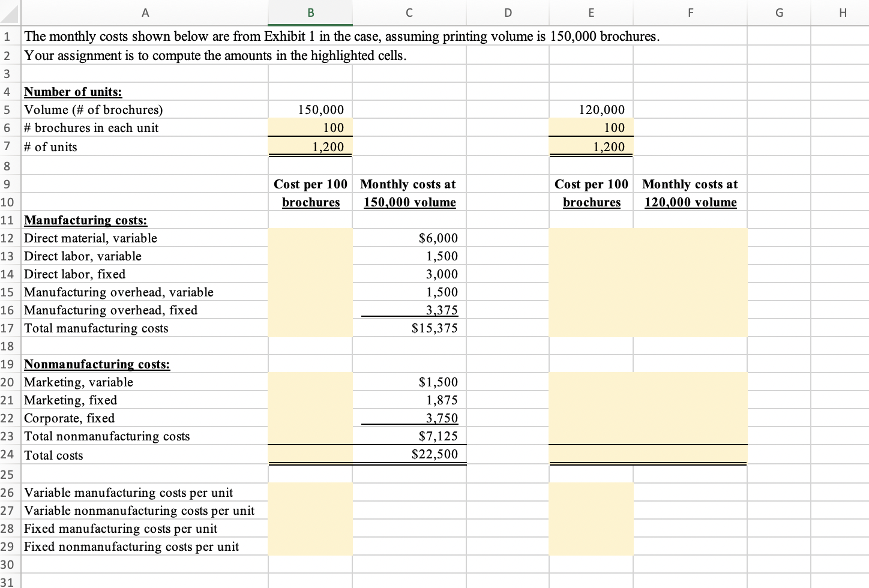Click highlighted E cell for Corporate, fixed
The image size is (869, 588).
coord(591,418)
